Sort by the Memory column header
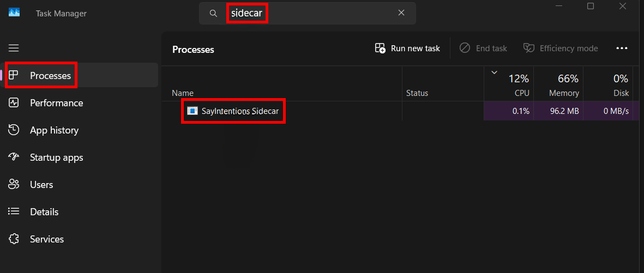Screen dimensions: 644x273 [x=558, y=84]
